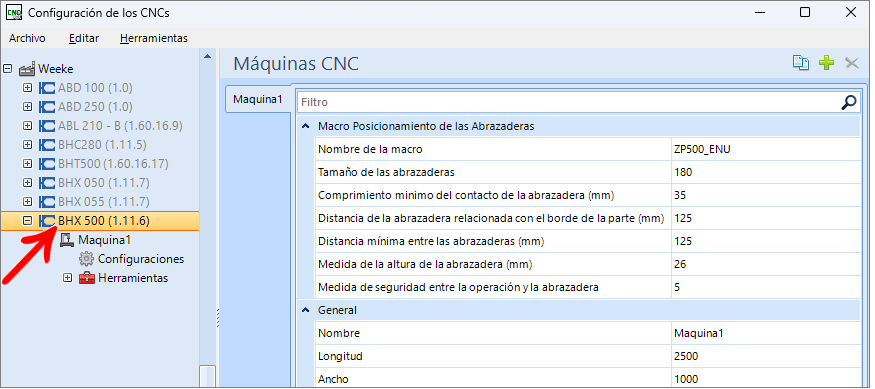This screenshot has height=389, width=875.
Task: Expand the BHX 050 (1.11.7) node
Action: [27, 183]
